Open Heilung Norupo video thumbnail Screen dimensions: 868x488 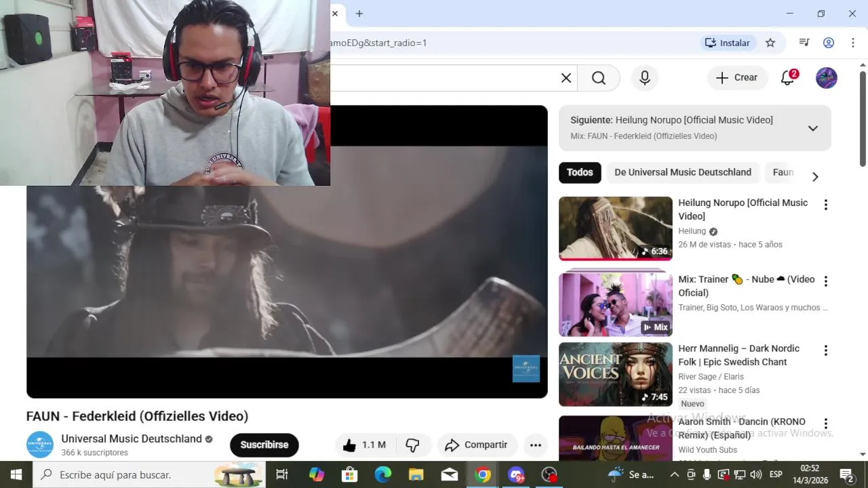coord(616,228)
